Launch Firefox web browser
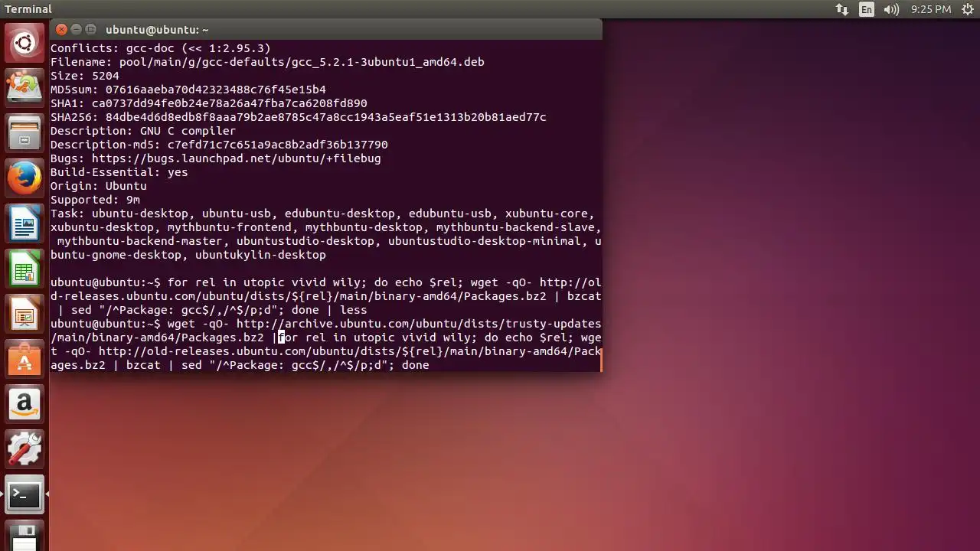The image size is (980, 551). tap(24, 179)
